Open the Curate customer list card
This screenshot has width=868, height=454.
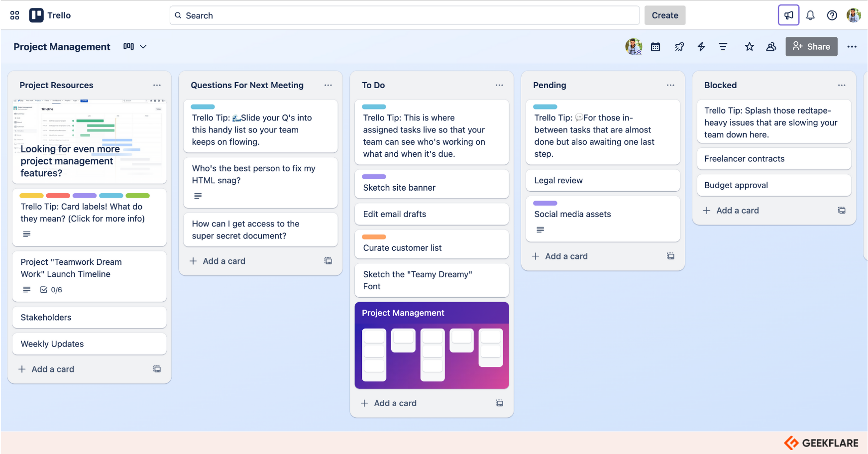tap(432, 244)
